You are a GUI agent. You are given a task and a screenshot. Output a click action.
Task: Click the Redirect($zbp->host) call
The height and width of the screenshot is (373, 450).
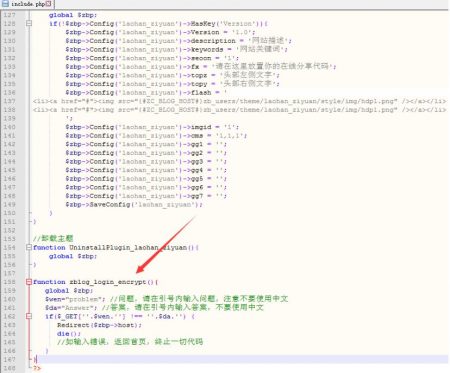(x=99, y=325)
